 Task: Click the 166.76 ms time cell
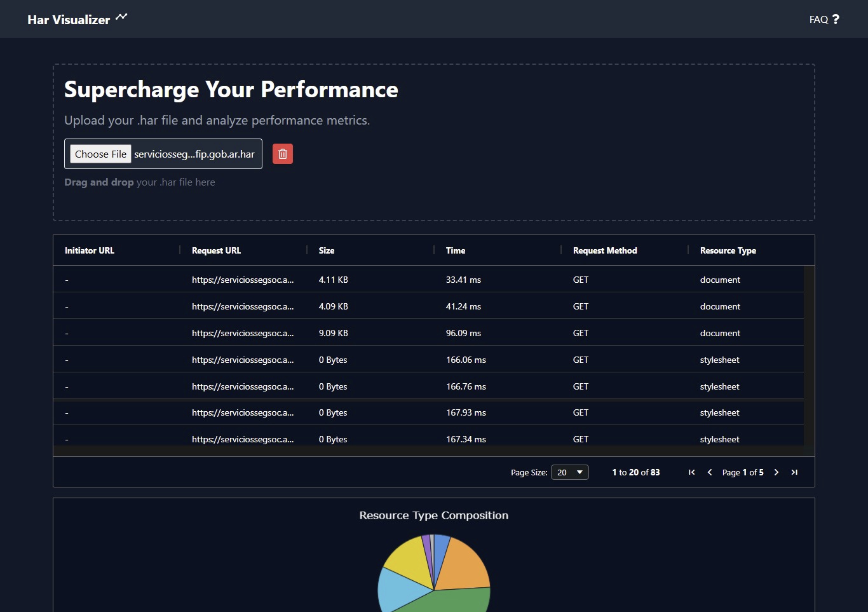[466, 386]
